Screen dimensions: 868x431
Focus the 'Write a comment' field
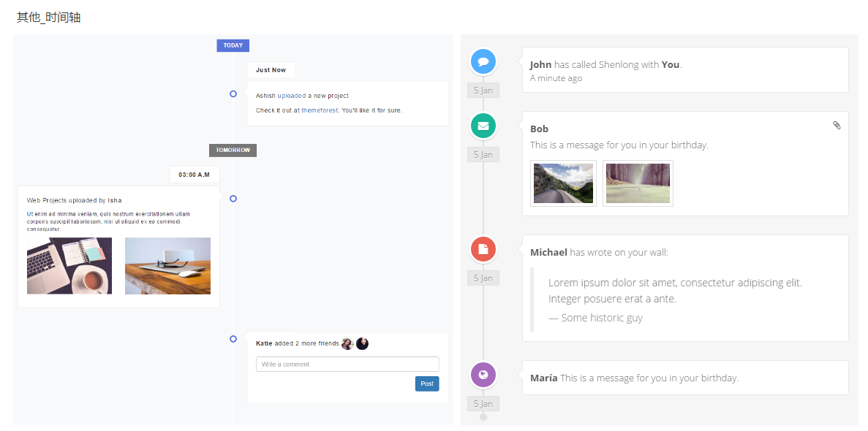tap(347, 364)
